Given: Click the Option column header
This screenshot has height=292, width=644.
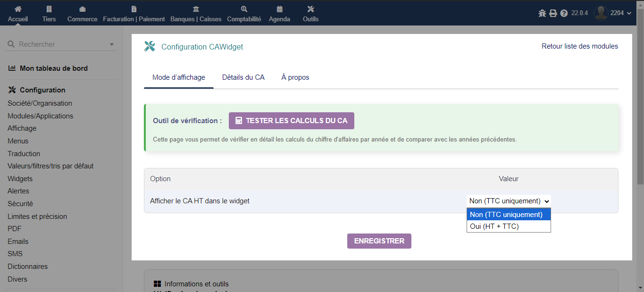Looking at the screenshot, I should click(x=160, y=179).
